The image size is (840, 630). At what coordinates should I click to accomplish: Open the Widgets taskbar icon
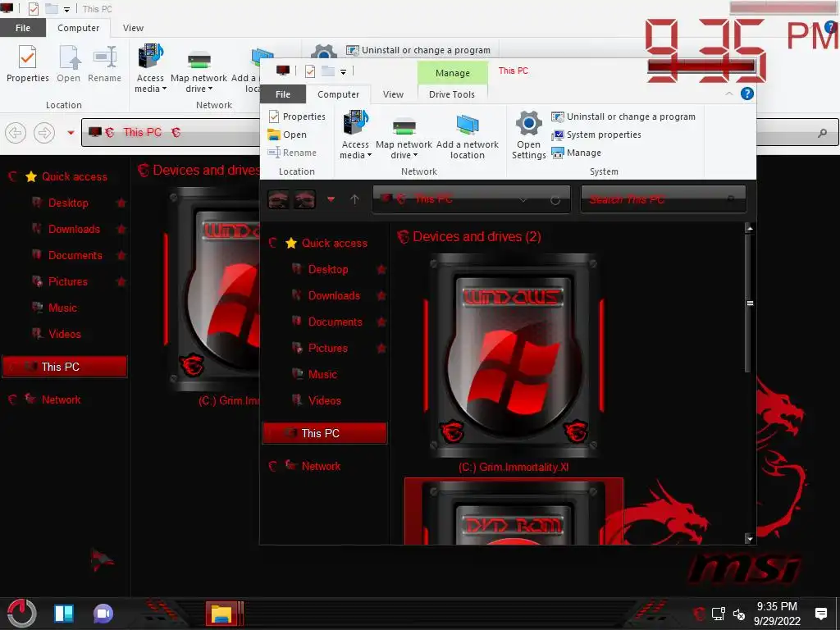click(64, 614)
